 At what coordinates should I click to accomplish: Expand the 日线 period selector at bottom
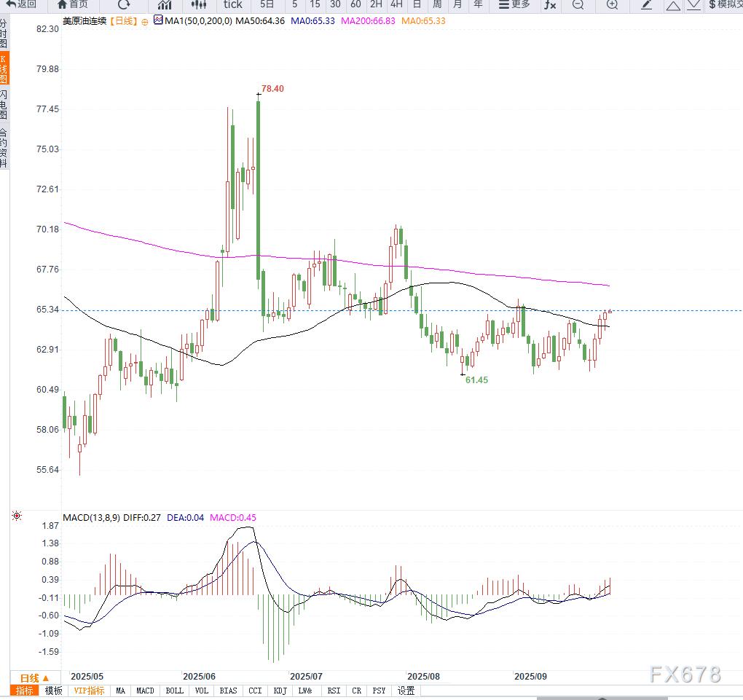click(34, 677)
